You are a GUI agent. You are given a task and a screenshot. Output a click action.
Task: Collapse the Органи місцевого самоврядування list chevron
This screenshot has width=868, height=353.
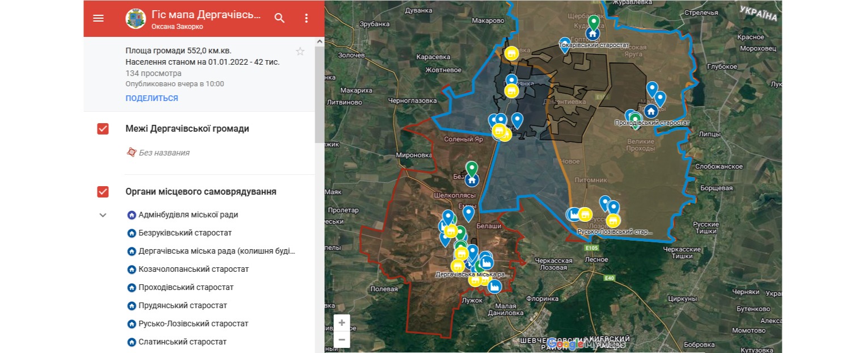pyautogui.click(x=103, y=215)
